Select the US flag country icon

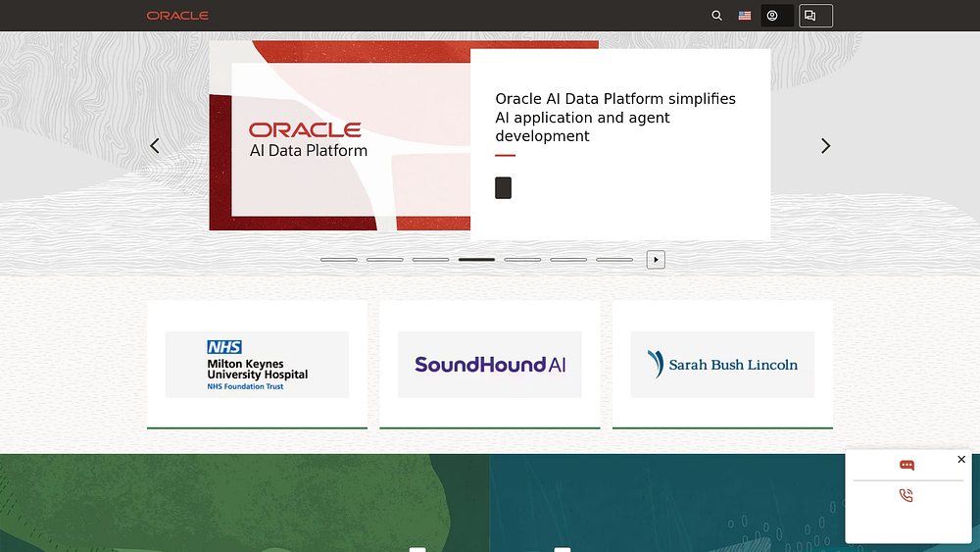(x=745, y=16)
